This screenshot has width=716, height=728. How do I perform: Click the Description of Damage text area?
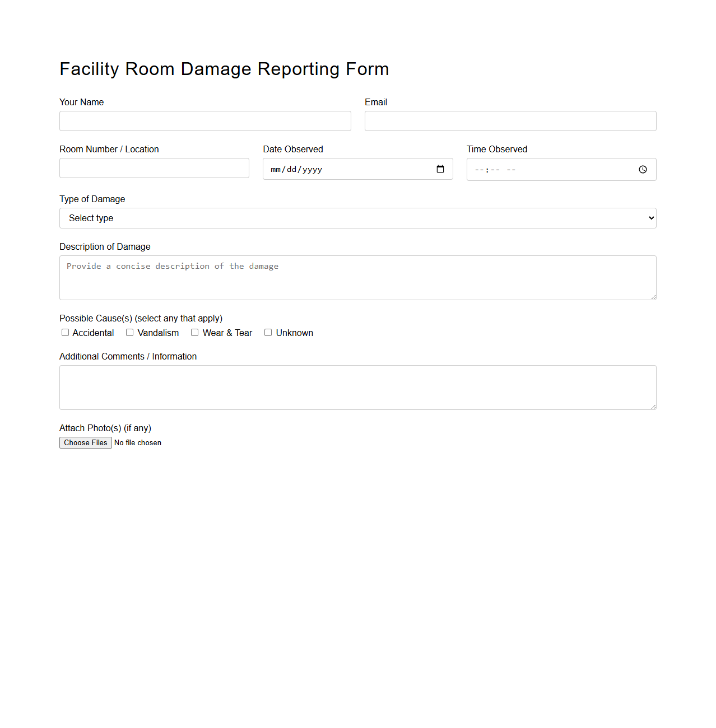357,277
